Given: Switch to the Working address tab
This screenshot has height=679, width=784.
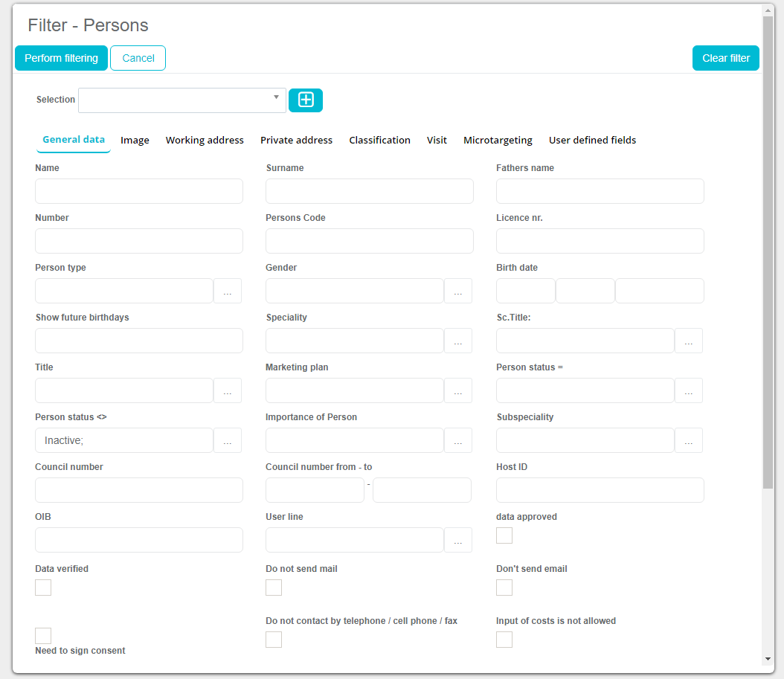Looking at the screenshot, I should click(205, 140).
